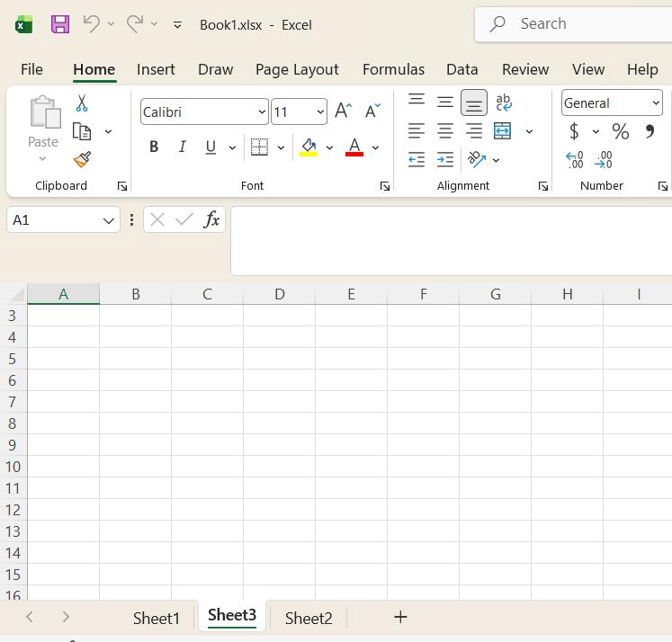Click the Copy icon
672x642 pixels.
point(82,131)
